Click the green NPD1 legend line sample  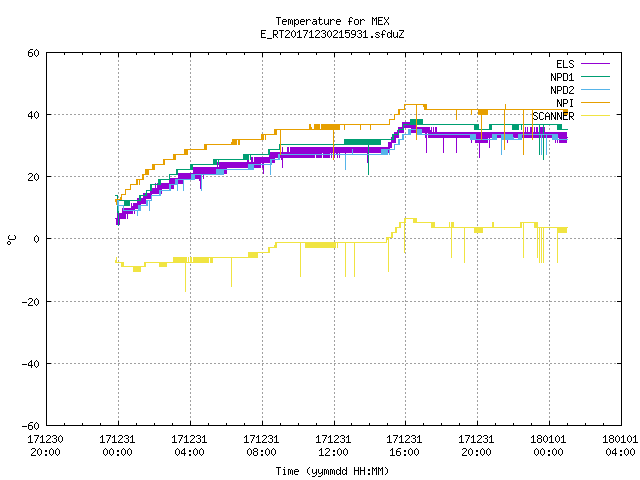coord(595,77)
